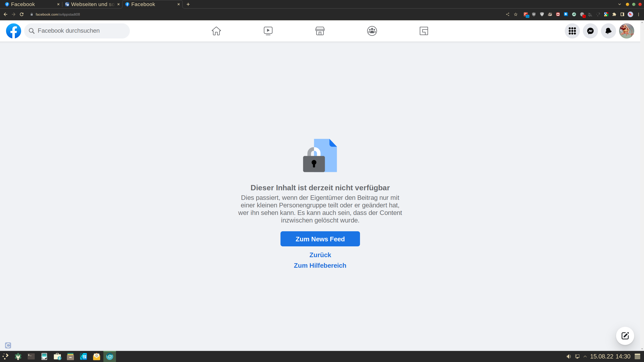Click the Zurück link

coord(320,255)
